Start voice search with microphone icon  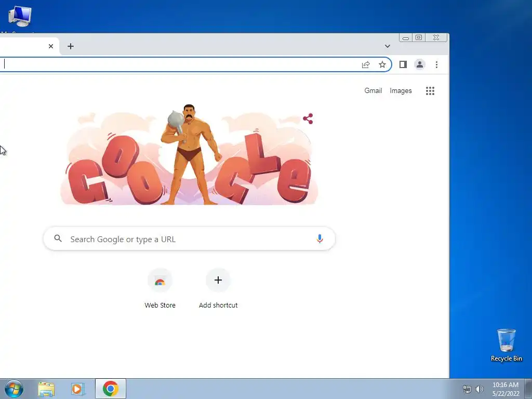(x=320, y=238)
